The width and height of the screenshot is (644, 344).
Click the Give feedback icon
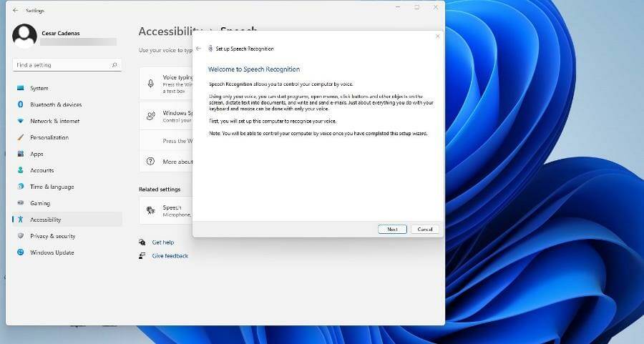(x=142, y=256)
